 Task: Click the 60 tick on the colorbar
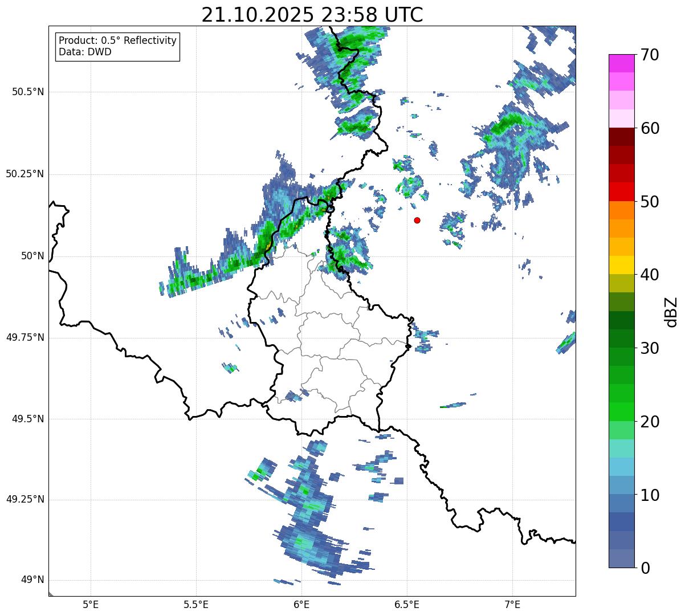tap(650, 128)
